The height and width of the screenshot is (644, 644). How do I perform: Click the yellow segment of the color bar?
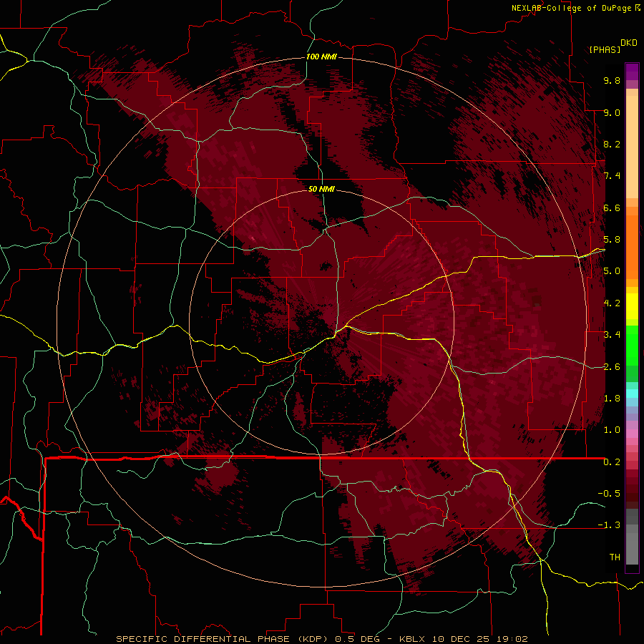[x=632, y=306]
